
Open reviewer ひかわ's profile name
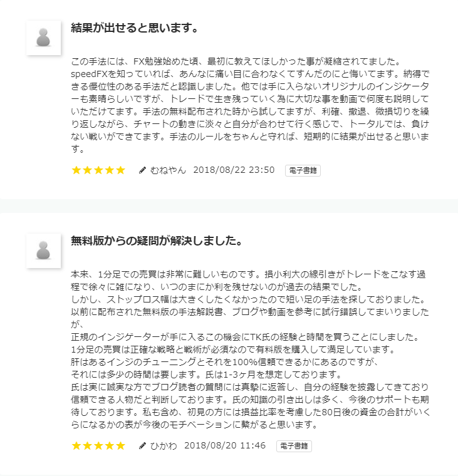click(x=164, y=446)
